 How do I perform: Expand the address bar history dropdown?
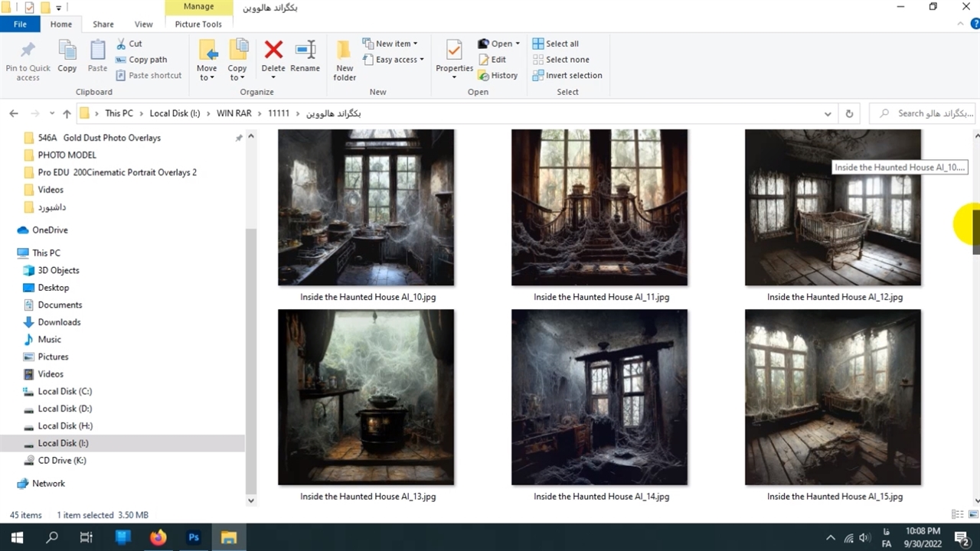(x=828, y=113)
